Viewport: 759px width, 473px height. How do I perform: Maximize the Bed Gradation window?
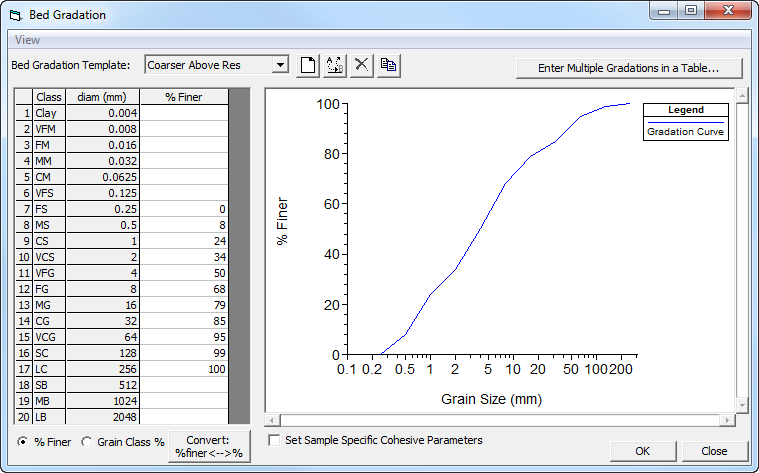[x=691, y=11]
